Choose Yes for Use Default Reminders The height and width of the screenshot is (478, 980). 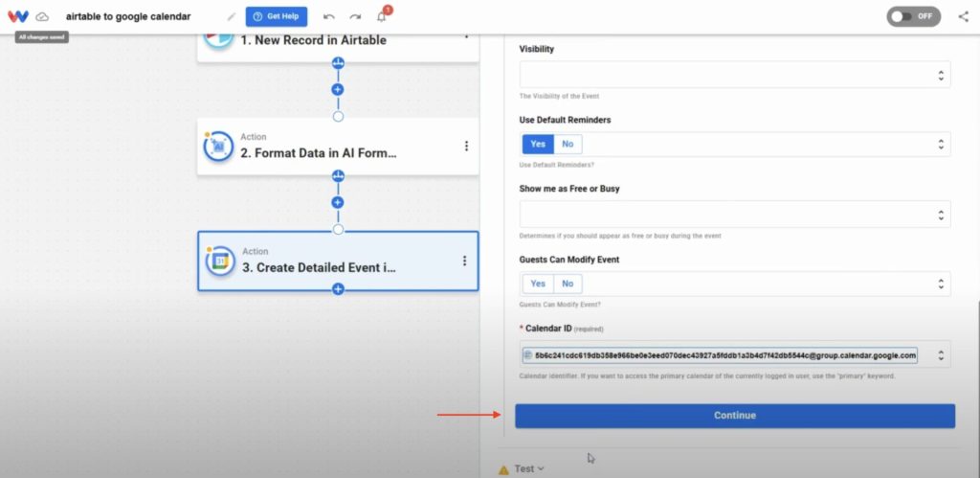[x=538, y=144]
